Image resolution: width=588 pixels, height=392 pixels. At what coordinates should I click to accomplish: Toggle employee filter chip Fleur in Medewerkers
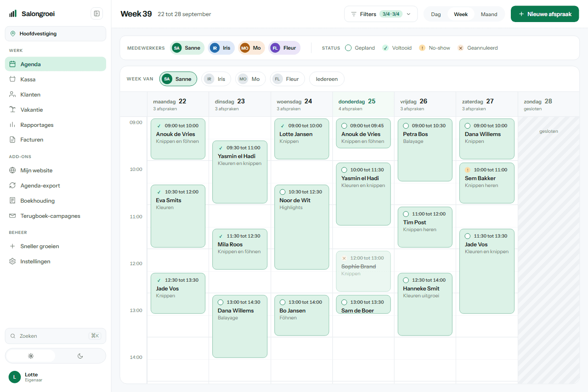tap(284, 48)
